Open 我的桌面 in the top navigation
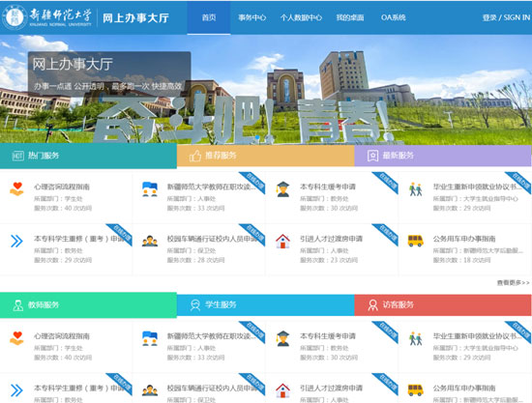This screenshot has height=403, width=532. coord(350,17)
